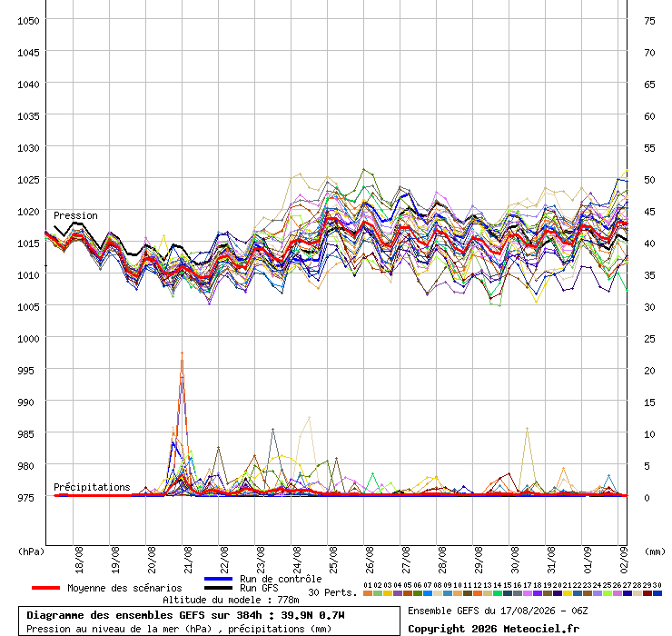The height and width of the screenshot is (636, 672).
Task: Click the 01/09 date axis label
Action: (x=588, y=560)
